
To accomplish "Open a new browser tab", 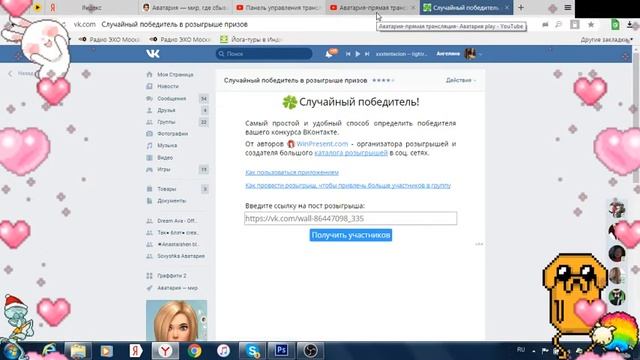I will [521, 7].
